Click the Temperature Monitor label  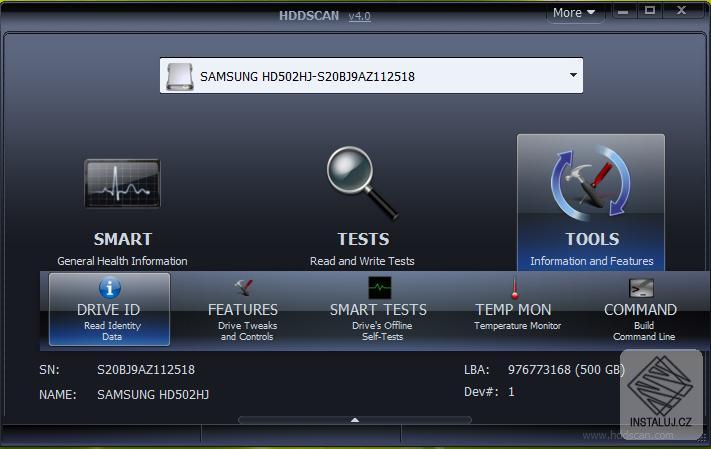click(517, 326)
